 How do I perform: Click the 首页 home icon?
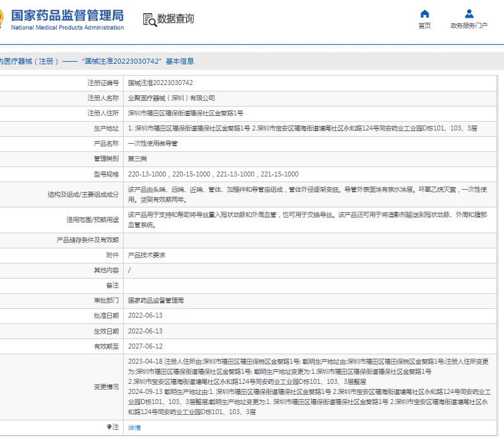point(425,14)
